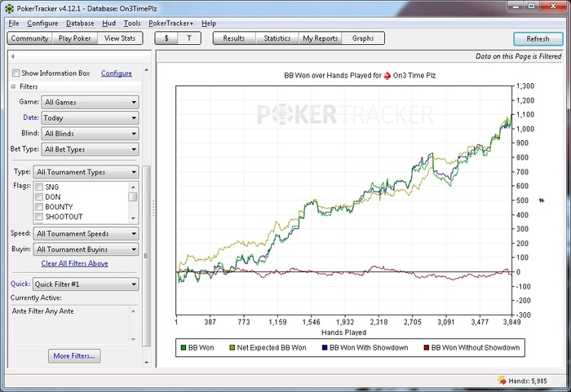Click the yellow Net Expected BB Won swatch

pyautogui.click(x=232, y=348)
